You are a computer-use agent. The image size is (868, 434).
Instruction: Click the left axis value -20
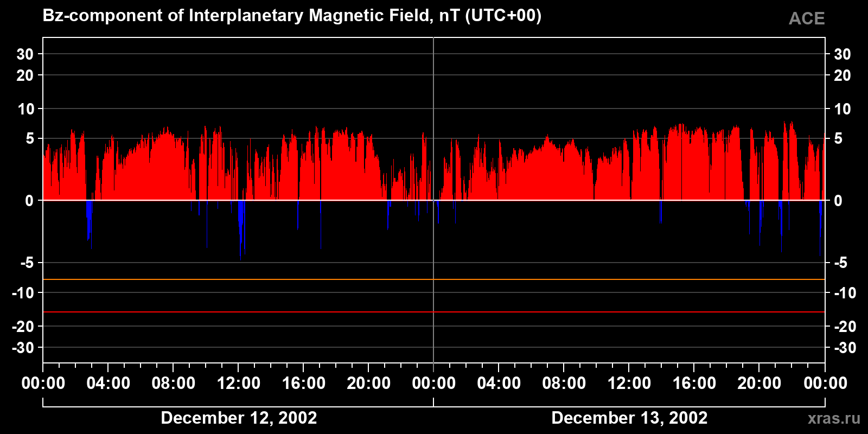23,327
